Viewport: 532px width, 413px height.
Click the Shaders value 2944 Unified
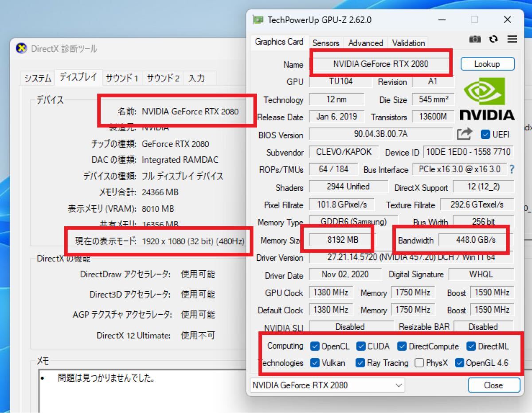[x=348, y=187]
